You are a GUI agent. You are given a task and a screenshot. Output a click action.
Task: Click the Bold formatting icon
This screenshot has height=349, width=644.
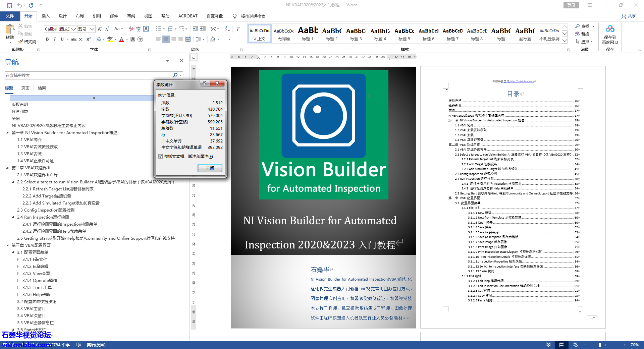click(x=47, y=39)
